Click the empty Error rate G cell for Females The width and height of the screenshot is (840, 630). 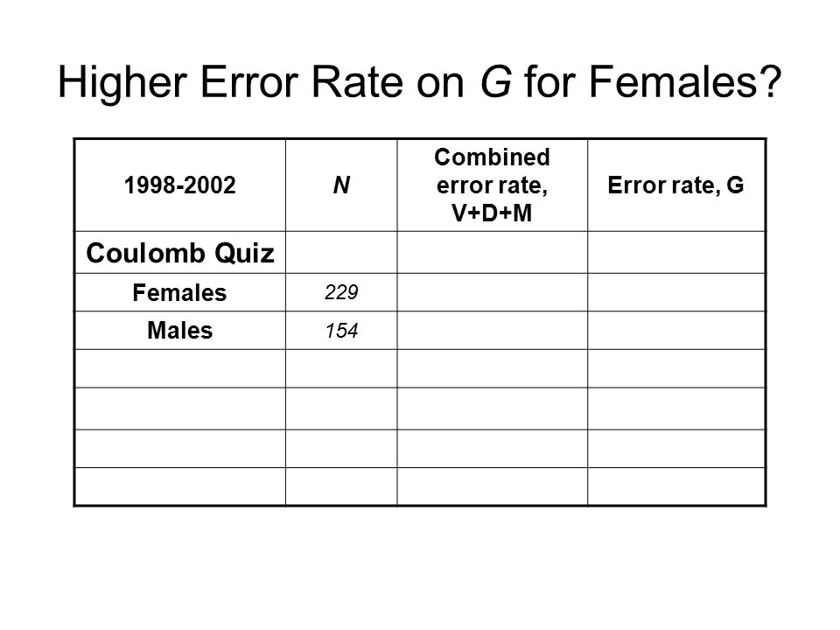pos(676,292)
